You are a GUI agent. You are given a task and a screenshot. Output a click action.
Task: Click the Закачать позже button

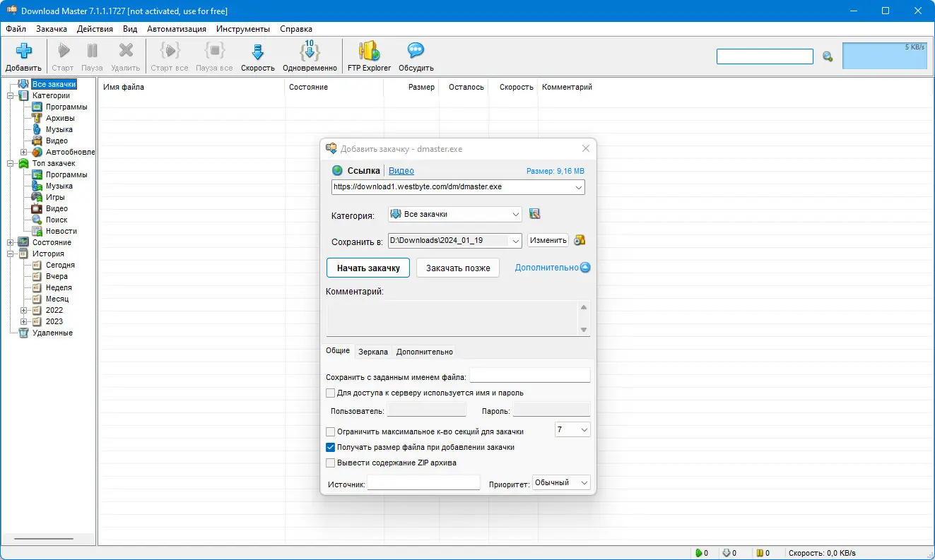pyautogui.click(x=458, y=268)
